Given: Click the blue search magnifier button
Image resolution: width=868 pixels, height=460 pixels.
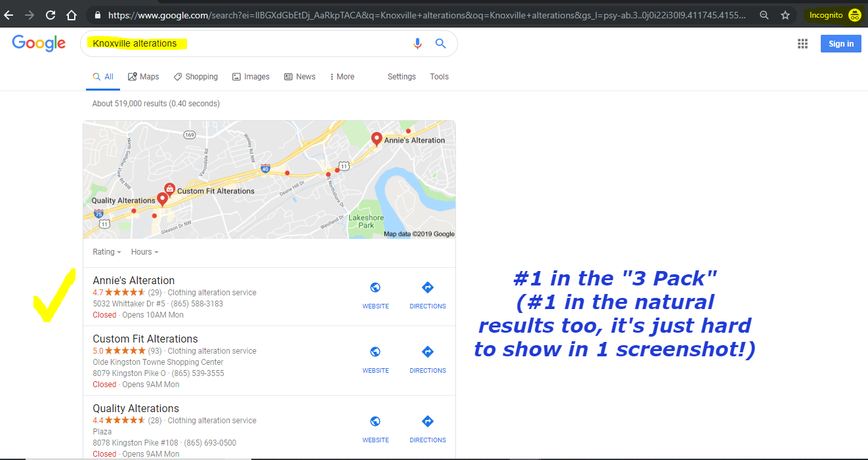Looking at the screenshot, I should point(441,43).
